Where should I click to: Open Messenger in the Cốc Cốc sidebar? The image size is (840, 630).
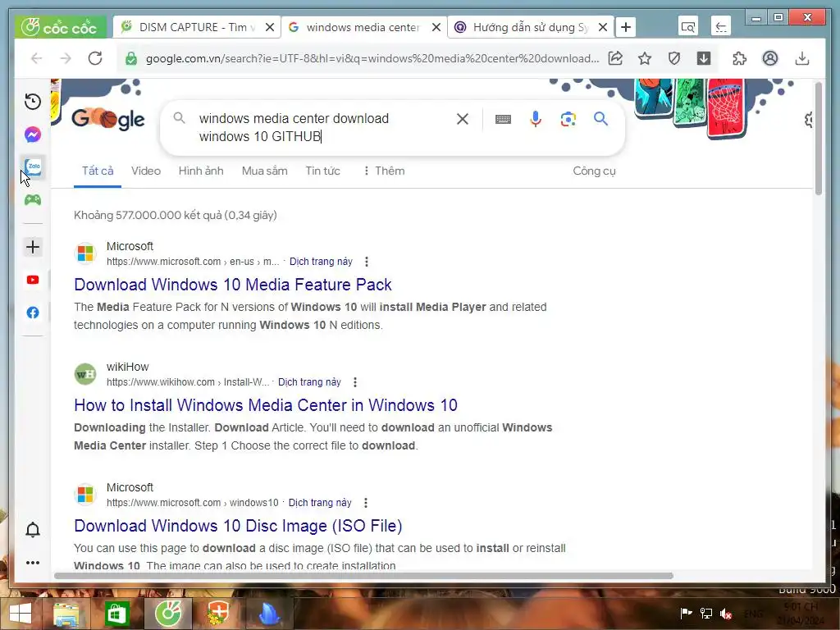pyautogui.click(x=33, y=135)
